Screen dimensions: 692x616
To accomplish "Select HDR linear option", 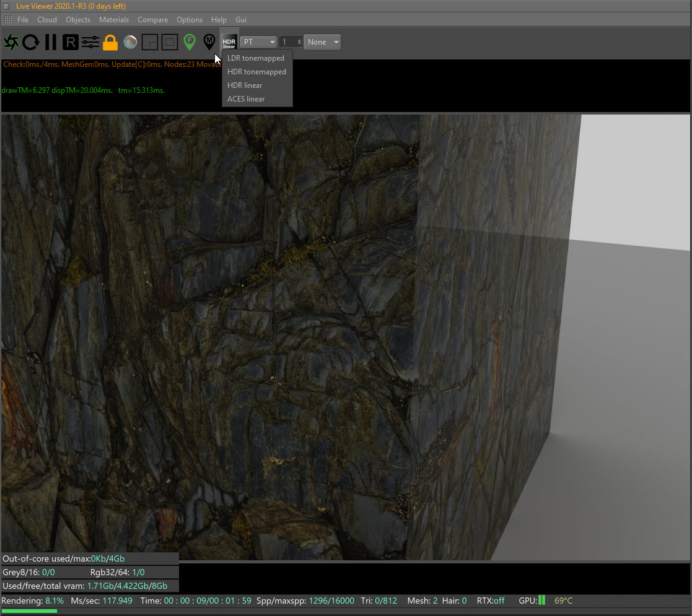I will (x=245, y=85).
